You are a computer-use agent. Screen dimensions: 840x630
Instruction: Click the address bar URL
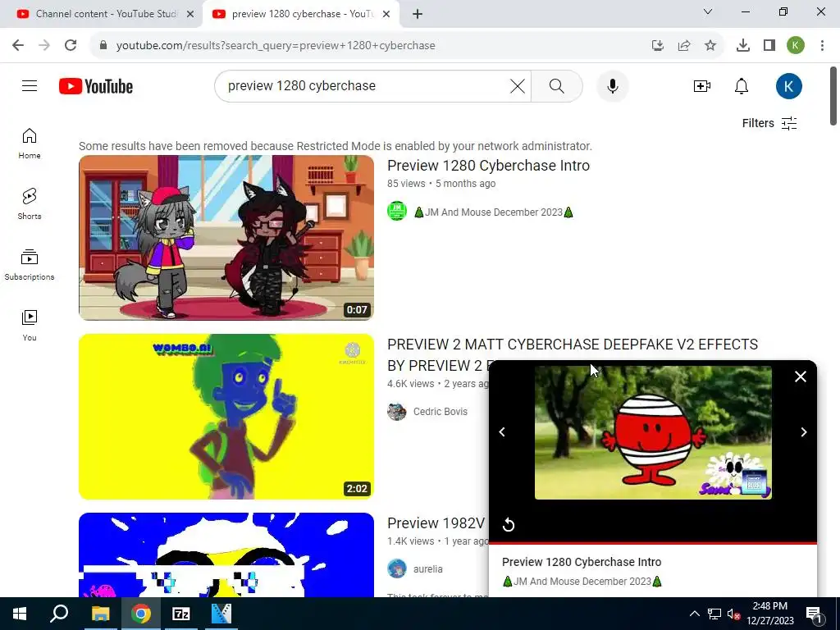click(276, 46)
